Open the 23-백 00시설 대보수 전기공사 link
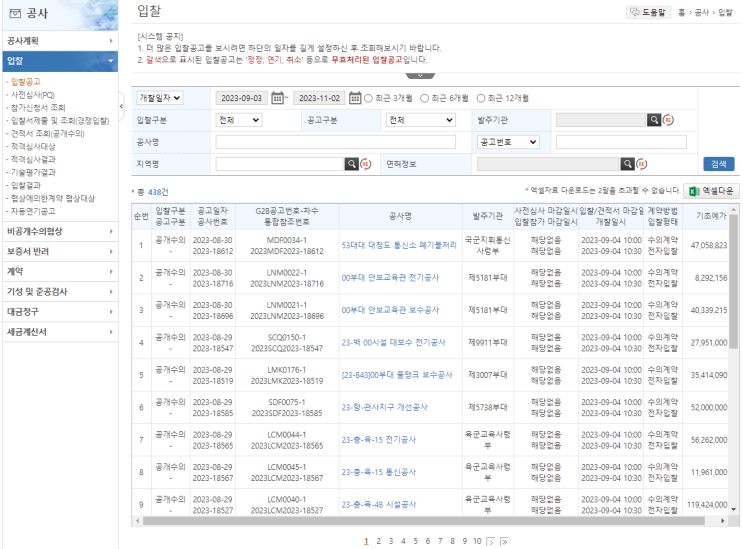Viewport: 743px width, 549px height. pyautogui.click(x=393, y=342)
